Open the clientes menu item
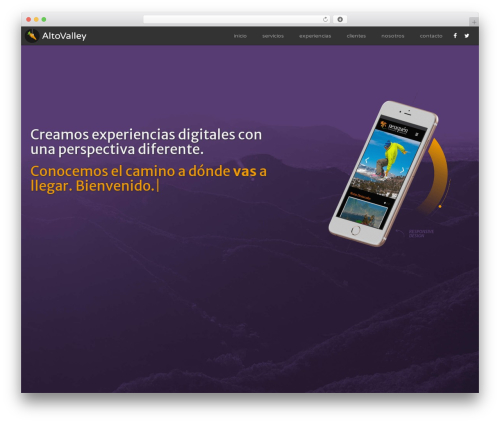The height and width of the screenshot is (423, 500). pos(356,36)
